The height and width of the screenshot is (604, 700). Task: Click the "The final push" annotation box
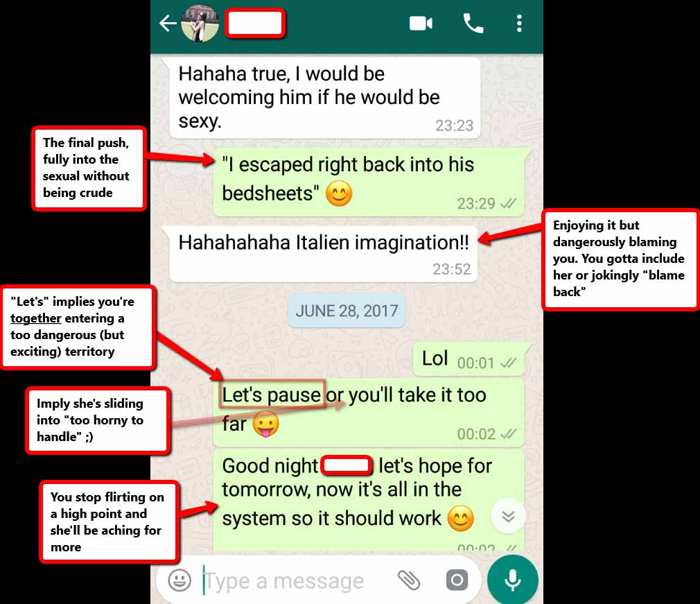89,168
